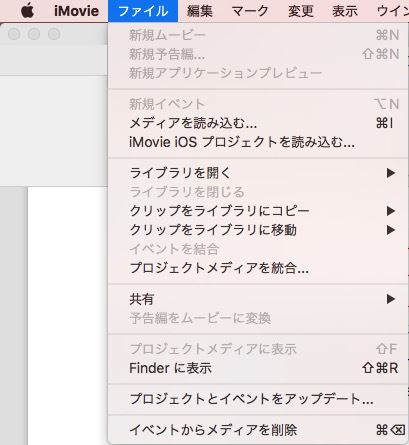Choose メディアを読み込む… from the menu
Viewport: 409px width, 445px height.
258,123
